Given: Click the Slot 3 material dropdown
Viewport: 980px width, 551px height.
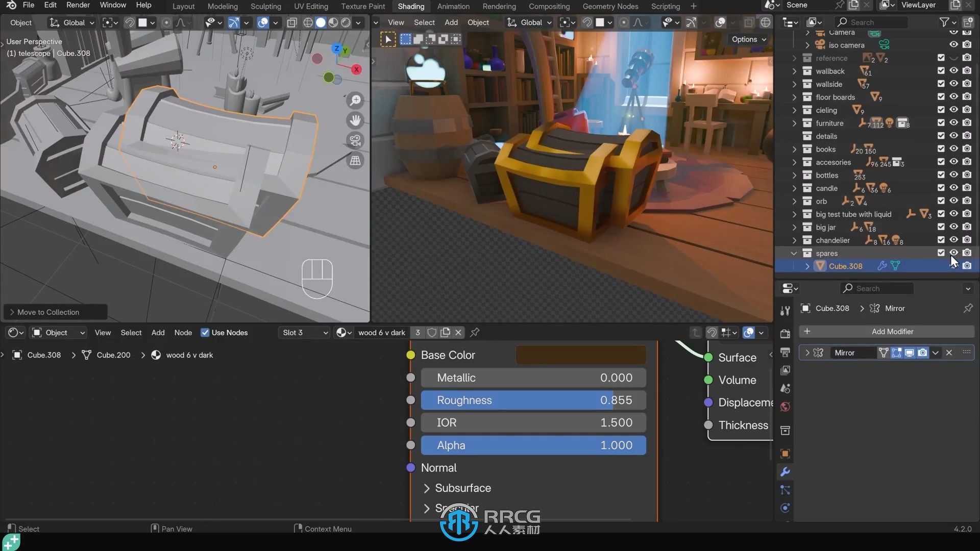Looking at the screenshot, I should point(303,332).
